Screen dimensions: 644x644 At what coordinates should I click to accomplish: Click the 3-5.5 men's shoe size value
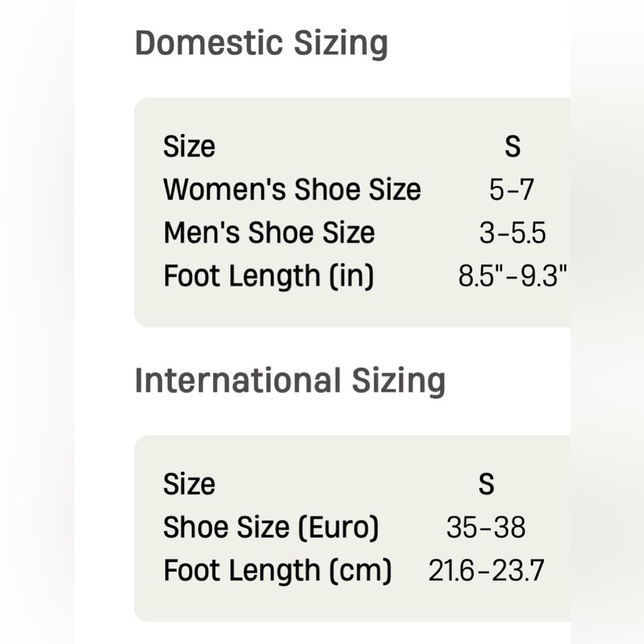(x=512, y=233)
